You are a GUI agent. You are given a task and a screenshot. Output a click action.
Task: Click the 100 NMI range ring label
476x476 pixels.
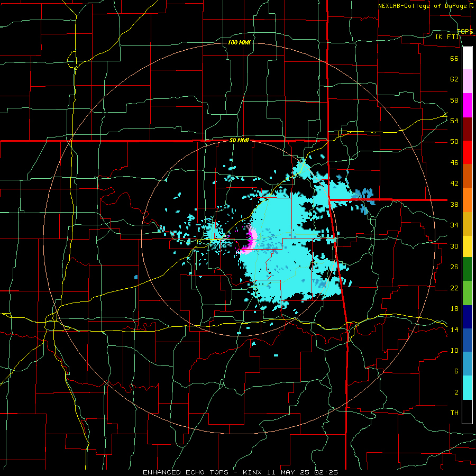click(x=239, y=42)
